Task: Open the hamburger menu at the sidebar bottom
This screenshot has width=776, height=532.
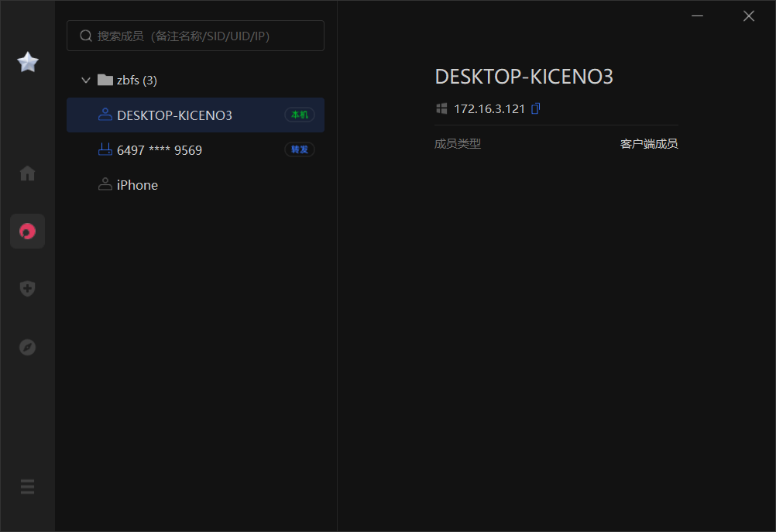Action: [x=28, y=487]
